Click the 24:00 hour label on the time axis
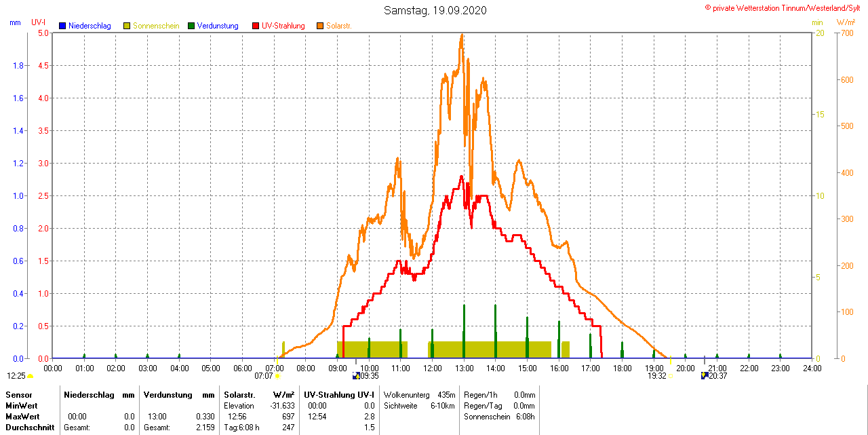The image size is (868, 435). coord(812,368)
